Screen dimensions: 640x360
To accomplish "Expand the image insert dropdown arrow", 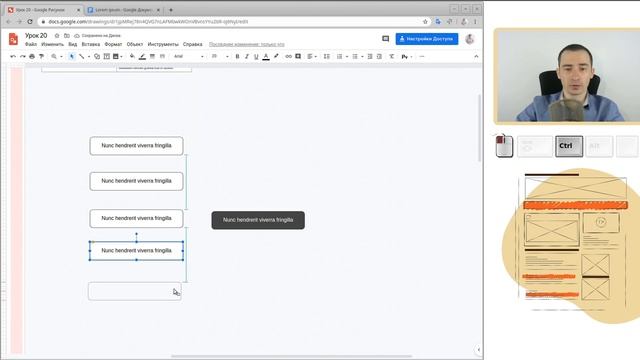I will [122, 57].
